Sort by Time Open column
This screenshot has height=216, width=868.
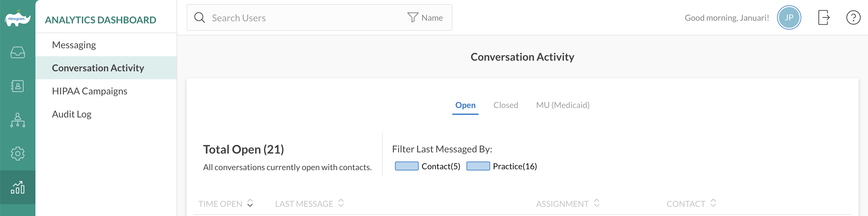tap(250, 203)
